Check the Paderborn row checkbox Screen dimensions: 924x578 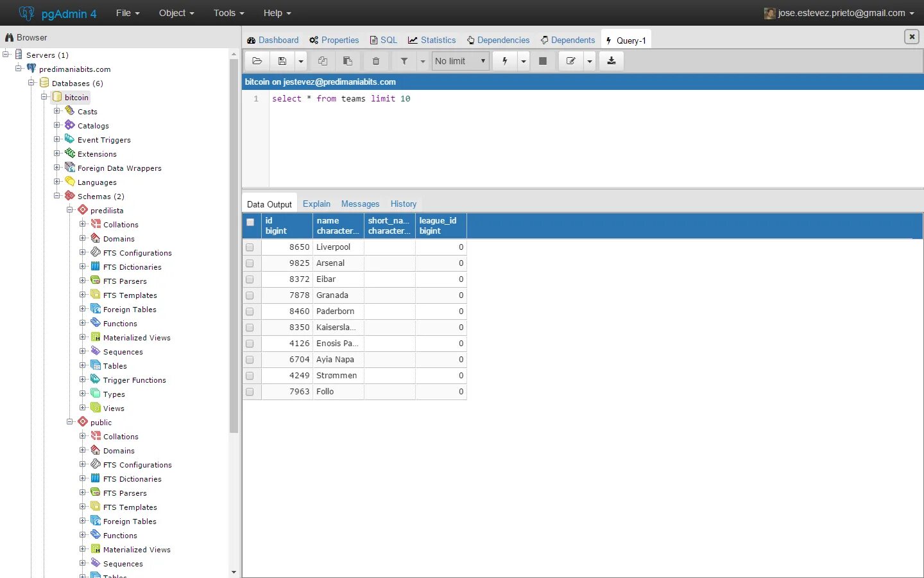click(x=250, y=311)
